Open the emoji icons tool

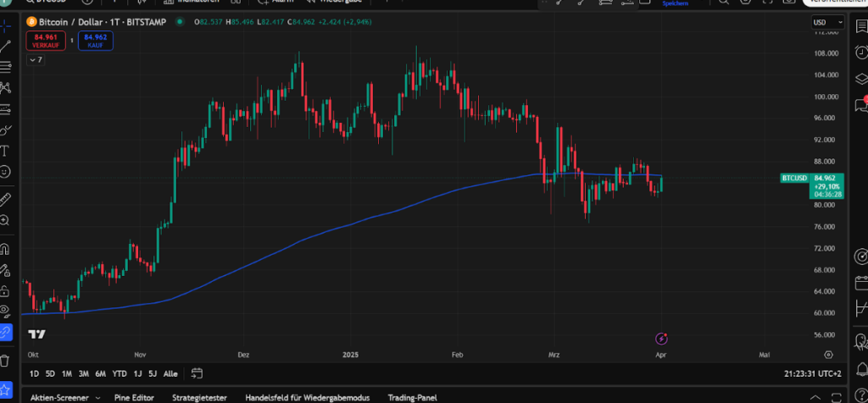(5, 172)
